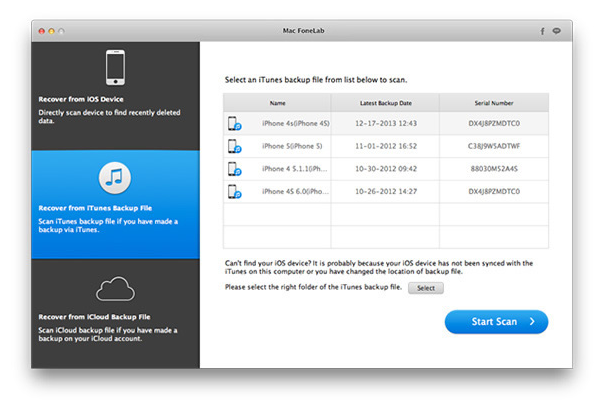The height and width of the screenshot is (411, 604).
Task: Click the iTunes music note icon
Action: (x=115, y=178)
